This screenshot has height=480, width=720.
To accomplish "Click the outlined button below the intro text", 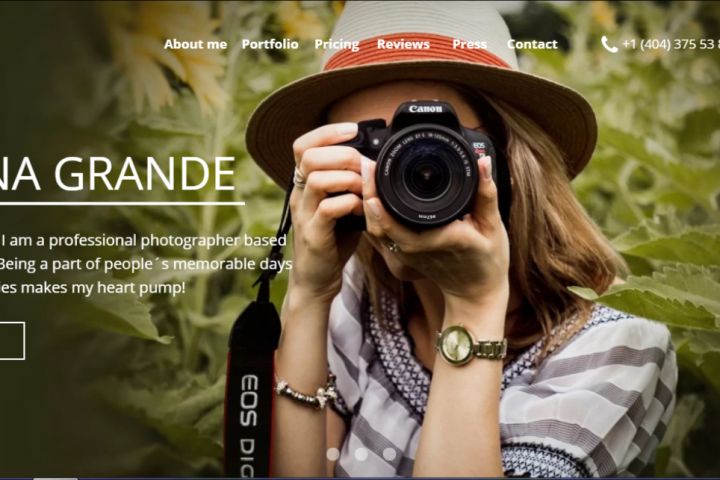I will [12, 341].
